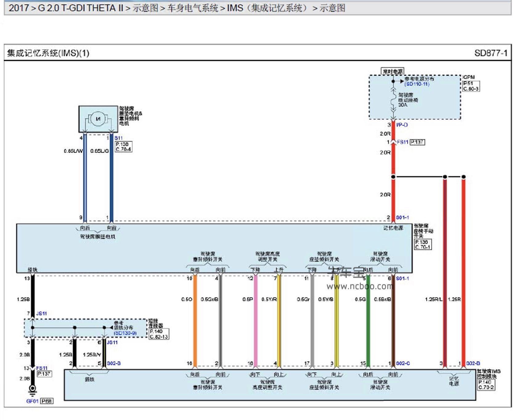Open the 车身电气系统 breadcrumb
This screenshot has height=420, width=517.
[x=193, y=8]
